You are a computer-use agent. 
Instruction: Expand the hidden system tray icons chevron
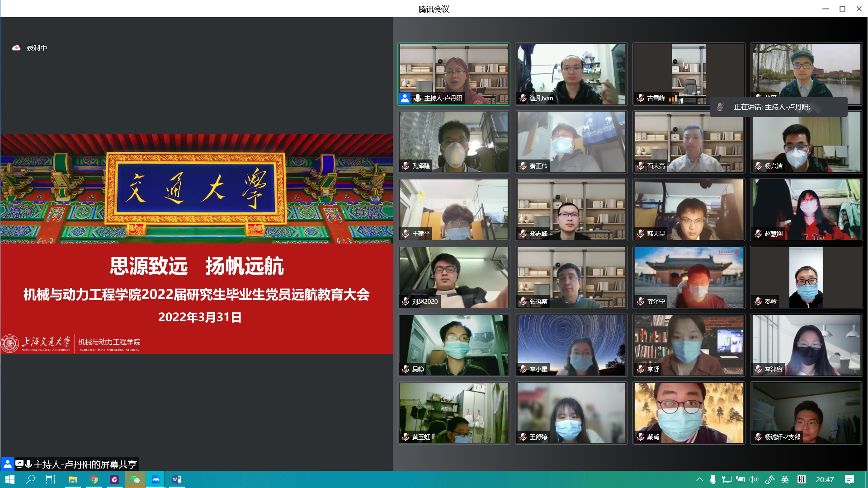tap(699, 479)
